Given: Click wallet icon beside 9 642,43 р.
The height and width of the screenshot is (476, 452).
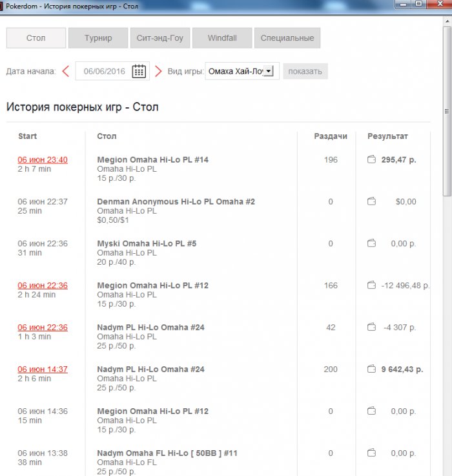Looking at the screenshot, I should click(371, 369).
